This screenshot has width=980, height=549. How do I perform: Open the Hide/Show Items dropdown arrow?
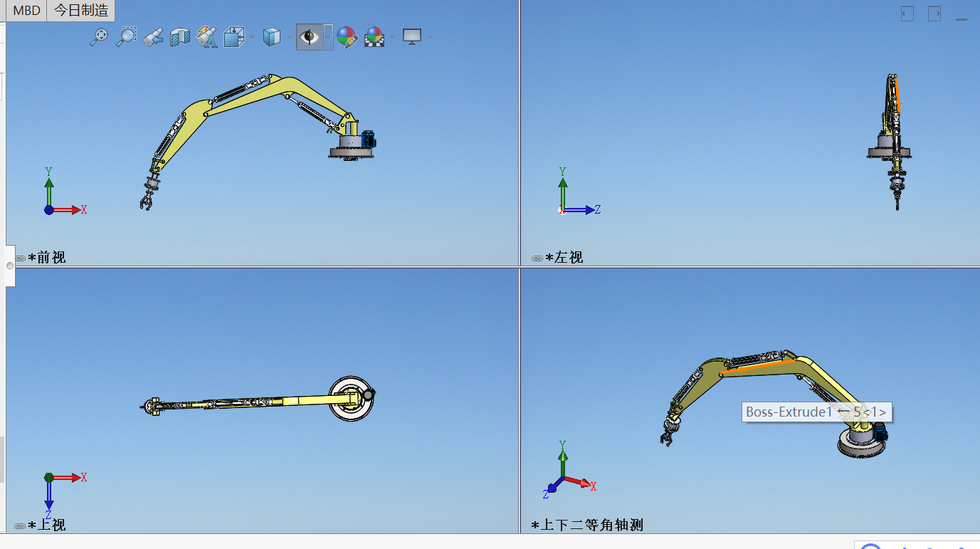328,37
